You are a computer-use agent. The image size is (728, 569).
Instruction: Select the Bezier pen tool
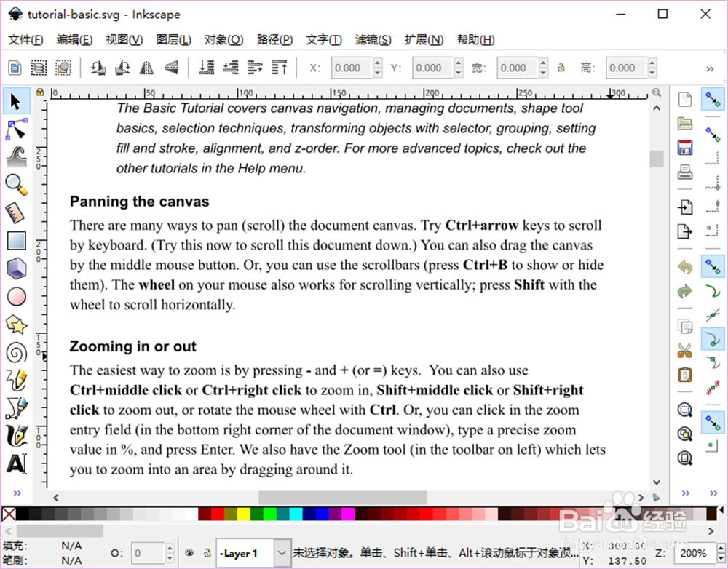[x=16, y=408]
